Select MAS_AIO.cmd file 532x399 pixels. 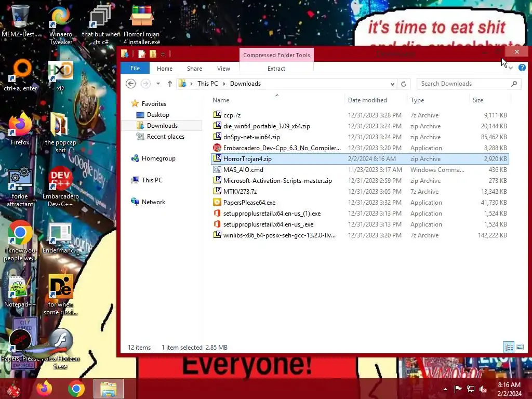point(360,170)
